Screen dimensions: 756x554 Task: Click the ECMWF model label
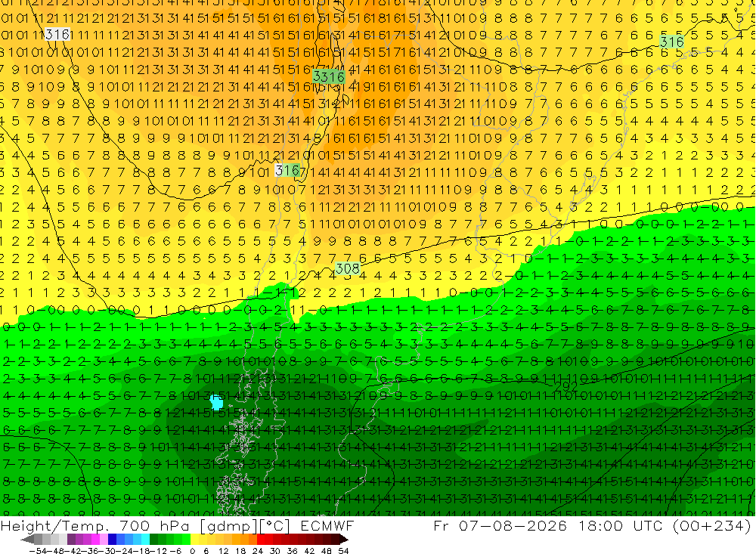[x=327, y=525]
